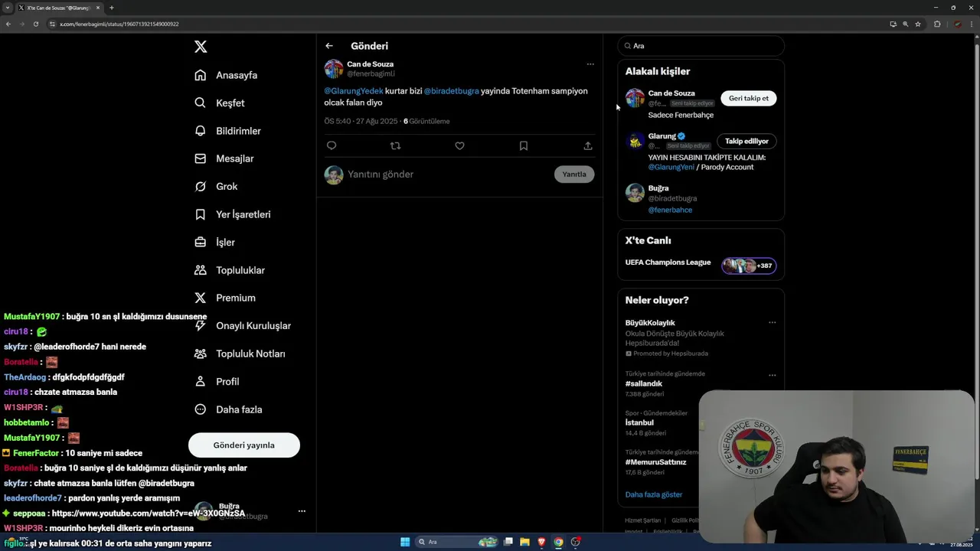Click the Yanıtını gönder reply field
Screen dimensions: 980x551
[447, 174]
